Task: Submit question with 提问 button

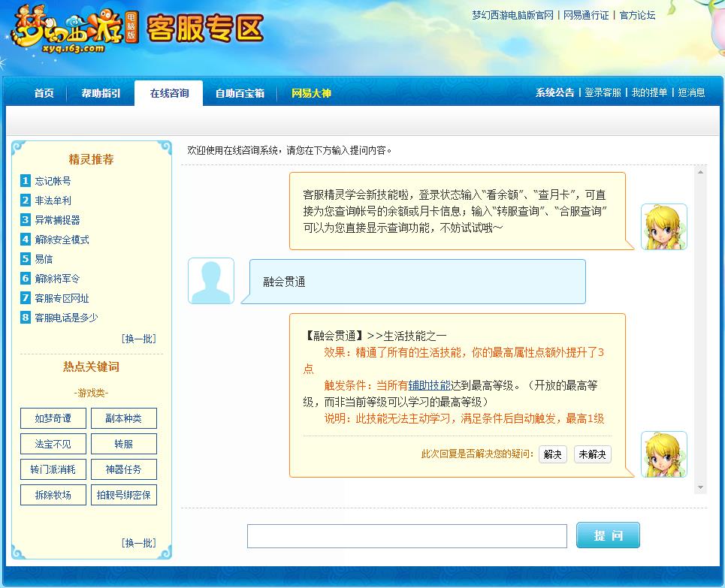Action: point(608,535)
